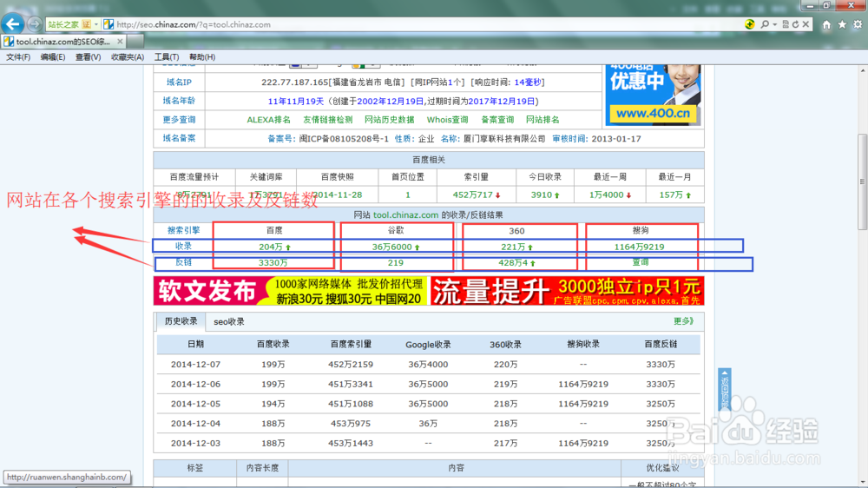Click the 最近一周 value 1万4000

pyautogui.click(x=606, y=195)
